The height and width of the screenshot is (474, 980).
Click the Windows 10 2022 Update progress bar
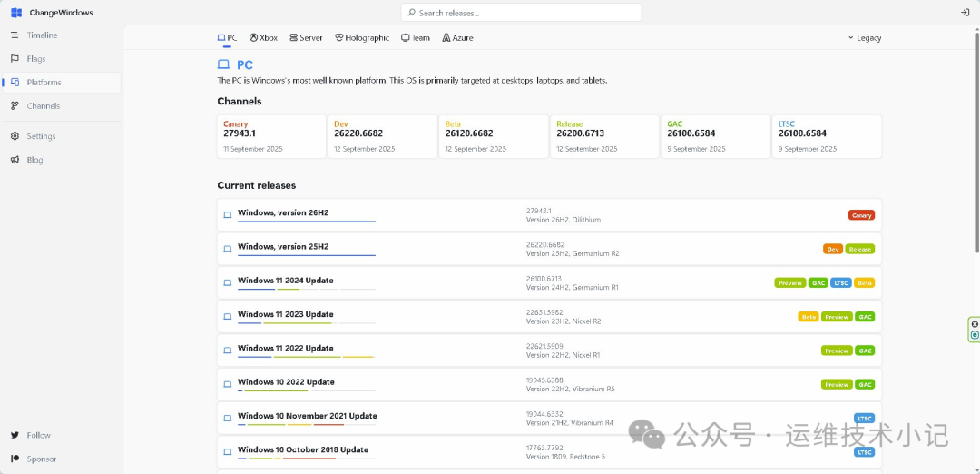coord(307,390)
